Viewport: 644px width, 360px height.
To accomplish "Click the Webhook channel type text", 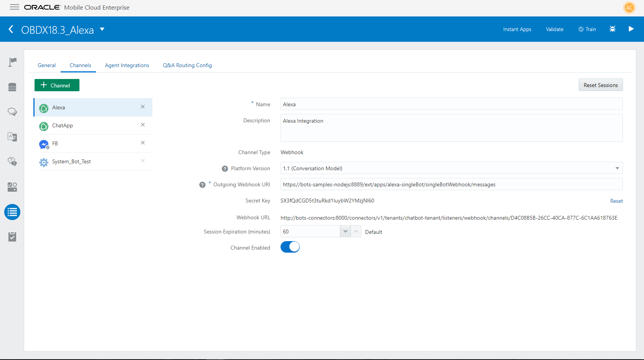I will tap(292, 152).
